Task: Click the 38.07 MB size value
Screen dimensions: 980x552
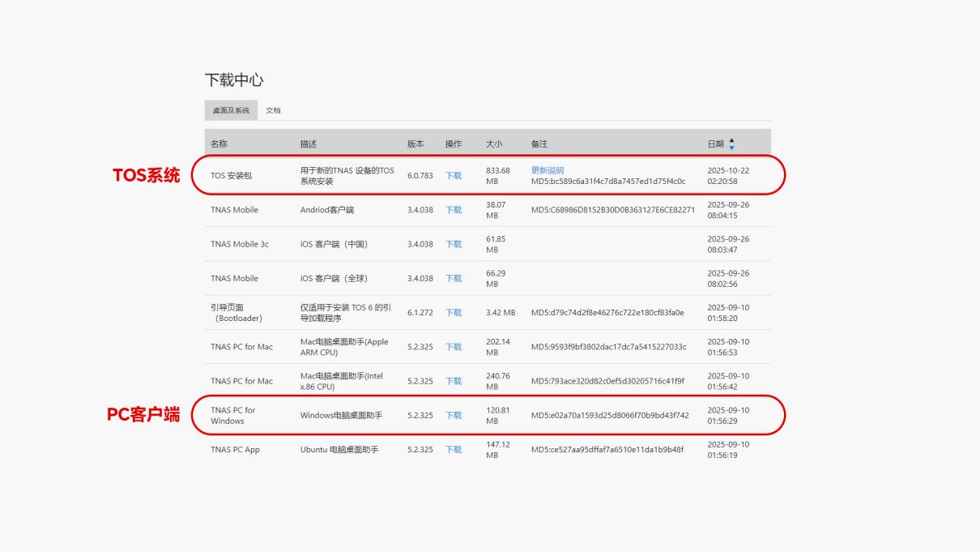Action: pos(496,210)
